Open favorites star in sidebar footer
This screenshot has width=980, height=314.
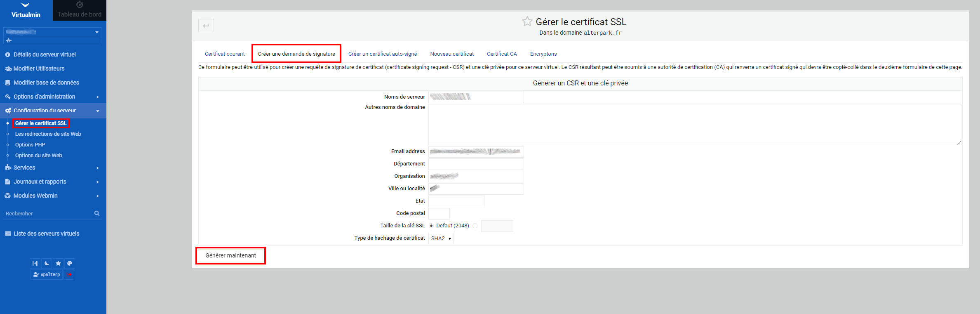click(58, 263)
